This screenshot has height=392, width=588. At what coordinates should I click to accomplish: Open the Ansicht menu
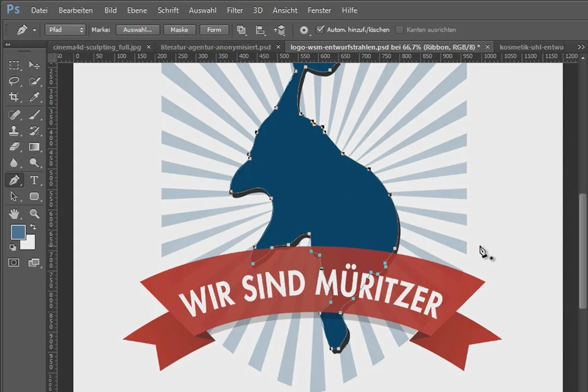click(x=285, y=10)
